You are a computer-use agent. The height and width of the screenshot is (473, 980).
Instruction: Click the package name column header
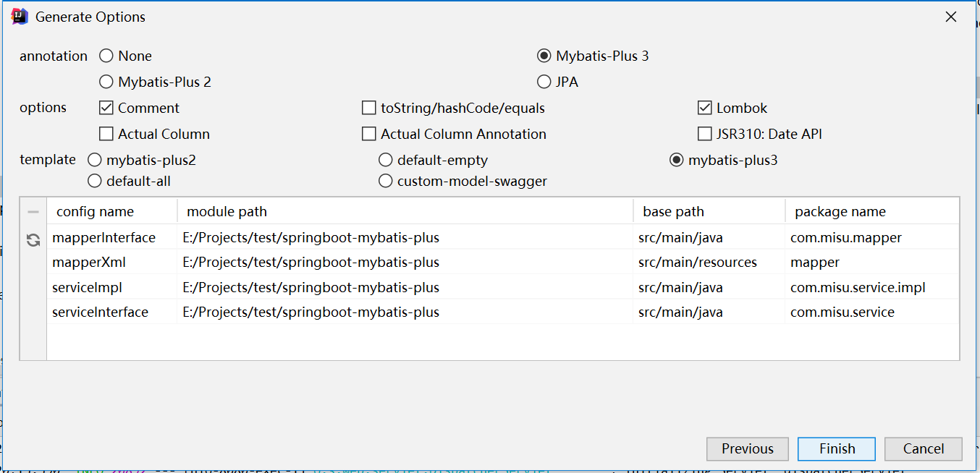(840, 212)
